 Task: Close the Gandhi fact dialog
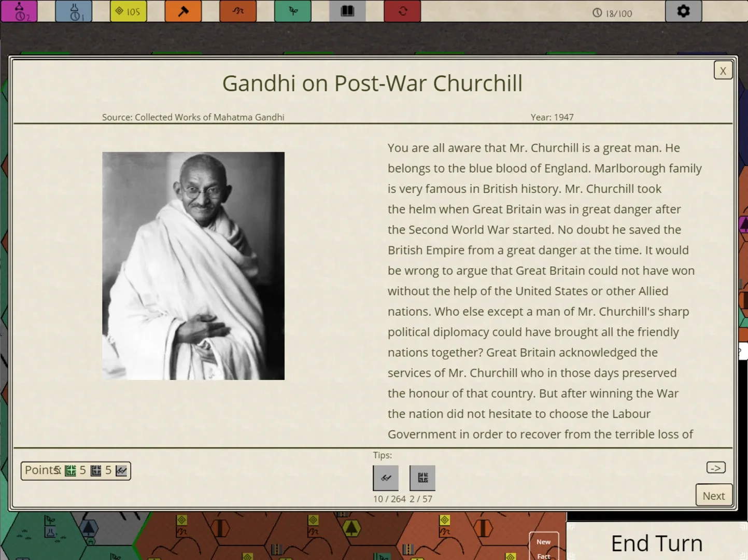[723, 71]
